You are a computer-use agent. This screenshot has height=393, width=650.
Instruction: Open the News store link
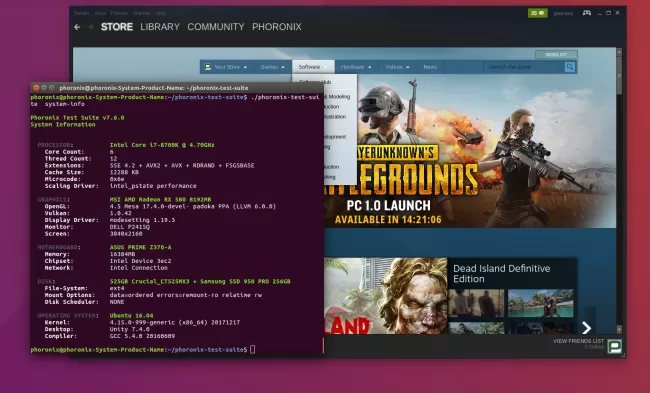pyautogui.click(x=430, y=67)
